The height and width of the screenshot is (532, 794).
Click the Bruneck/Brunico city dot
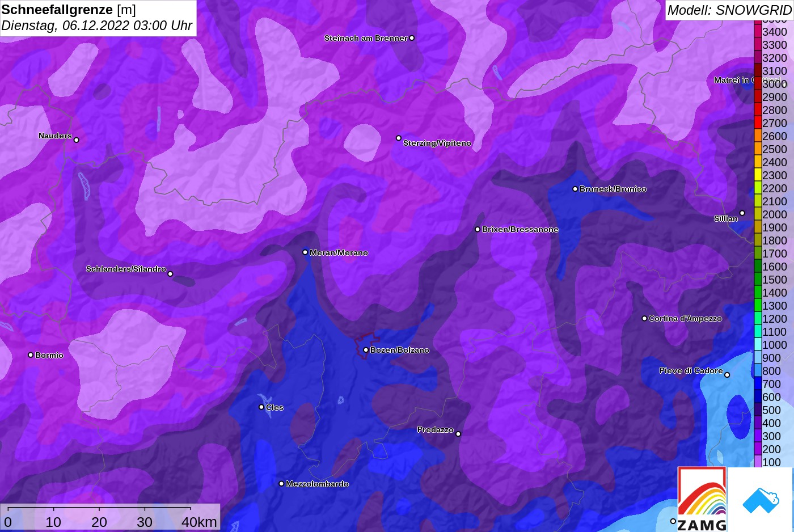[575, 189]
